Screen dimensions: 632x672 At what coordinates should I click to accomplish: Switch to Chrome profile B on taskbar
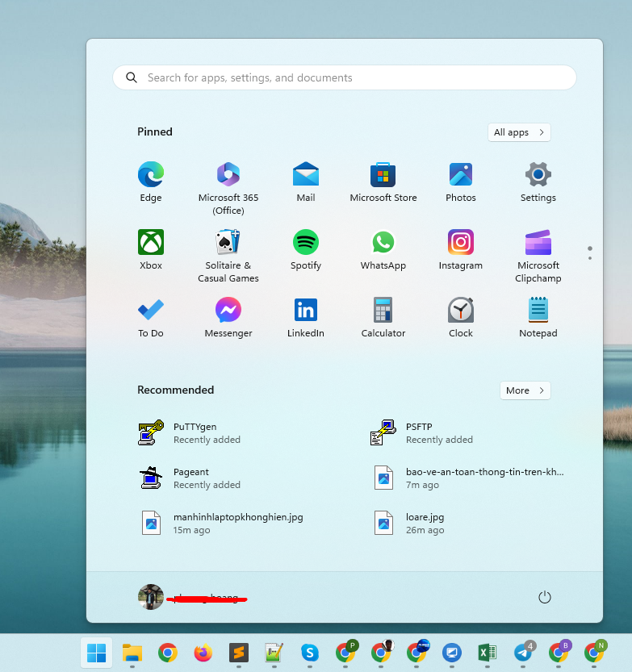tap(559, 653)
